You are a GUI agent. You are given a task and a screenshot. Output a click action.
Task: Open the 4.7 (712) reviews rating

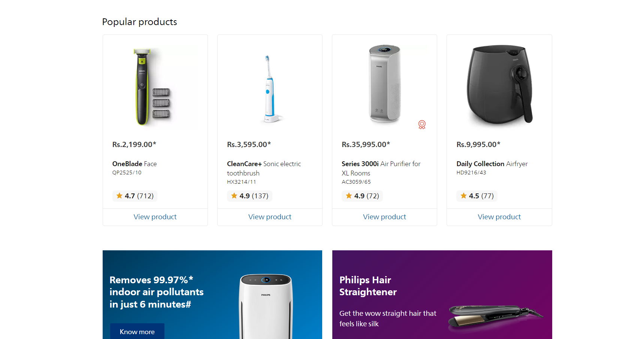(135, 196)
